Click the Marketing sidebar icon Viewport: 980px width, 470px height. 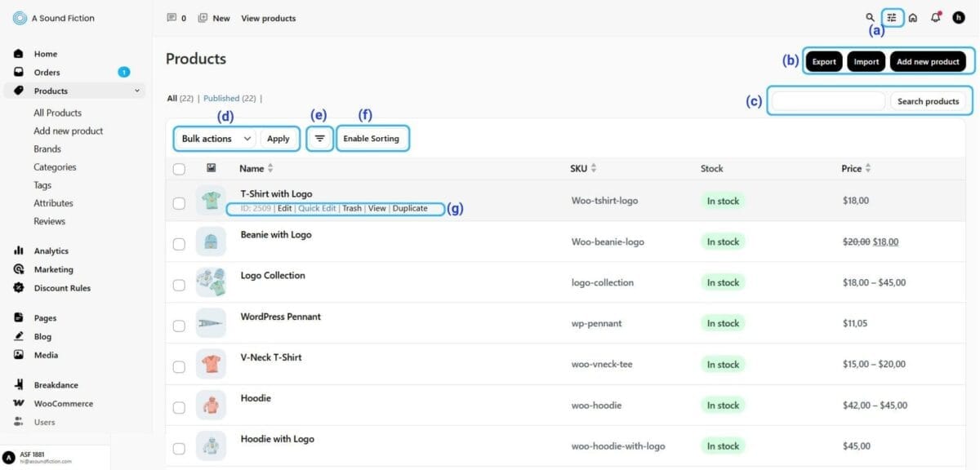click(x=19, y=269)
